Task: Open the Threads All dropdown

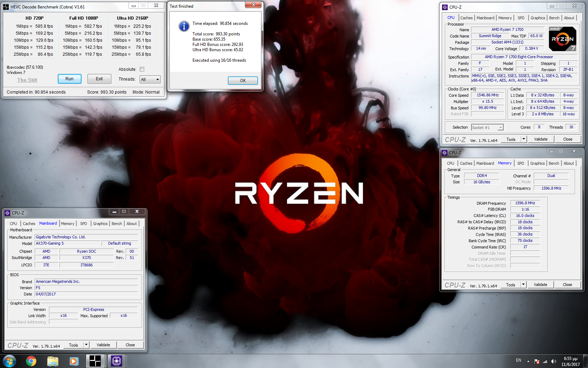Action: coord(150,80)
